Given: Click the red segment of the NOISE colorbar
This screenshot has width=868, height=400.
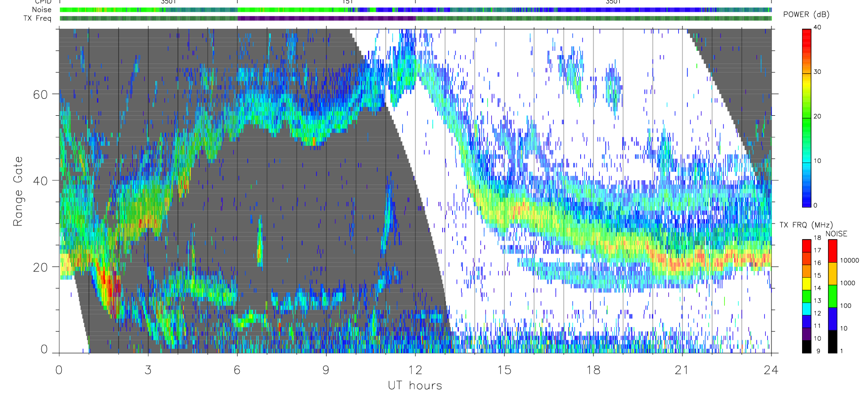Looking at the screenshot, I should [833, 251].
